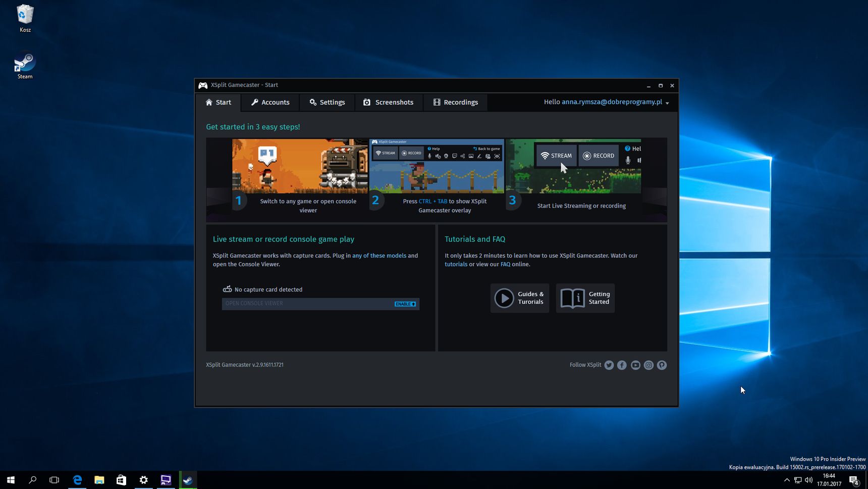Open Guides & Tutorials button

pyautogui.click(x=520, y=298)
